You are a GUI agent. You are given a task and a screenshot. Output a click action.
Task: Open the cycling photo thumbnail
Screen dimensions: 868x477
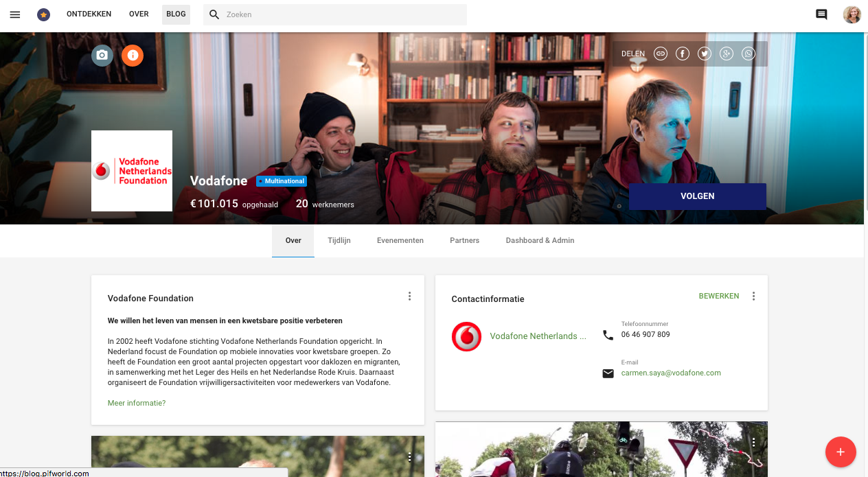click(x=602, y=450)
